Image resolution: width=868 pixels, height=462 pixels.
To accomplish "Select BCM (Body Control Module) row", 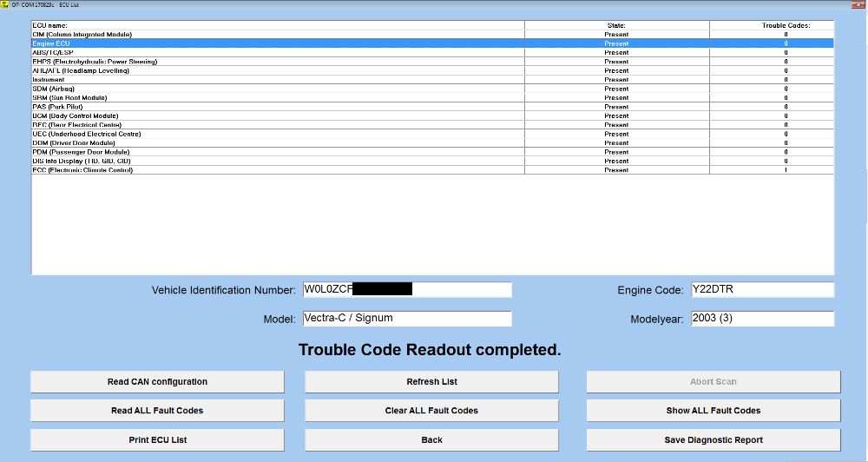I will point(432,115).
